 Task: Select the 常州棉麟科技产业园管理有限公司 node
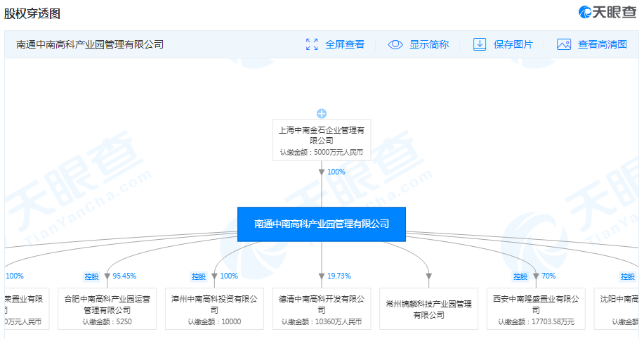[428, 309]
